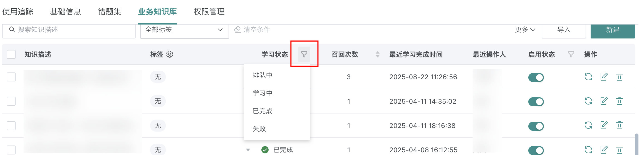
Task: Toggle the enable switch in the first row
Action: pos(536,77)
